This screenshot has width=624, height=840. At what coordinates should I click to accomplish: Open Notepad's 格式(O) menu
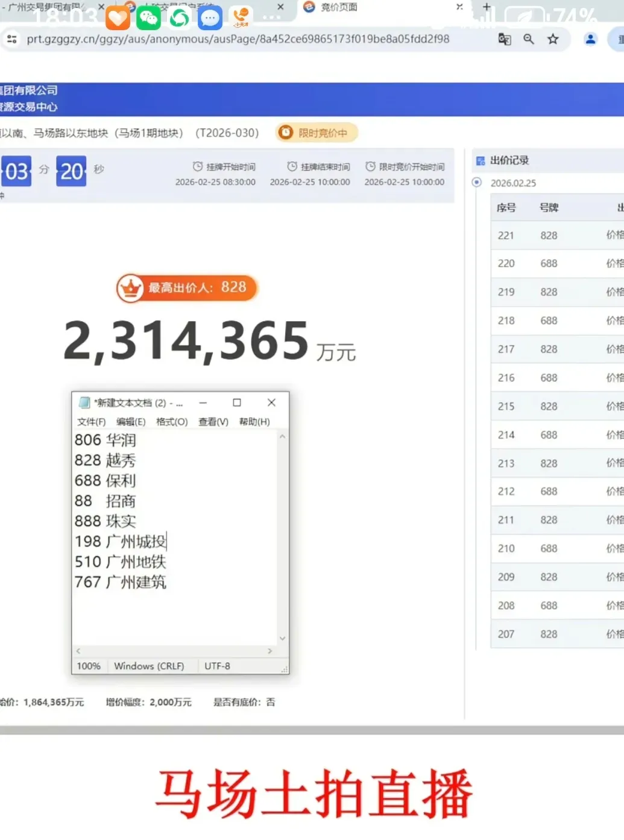click(172, 422)
